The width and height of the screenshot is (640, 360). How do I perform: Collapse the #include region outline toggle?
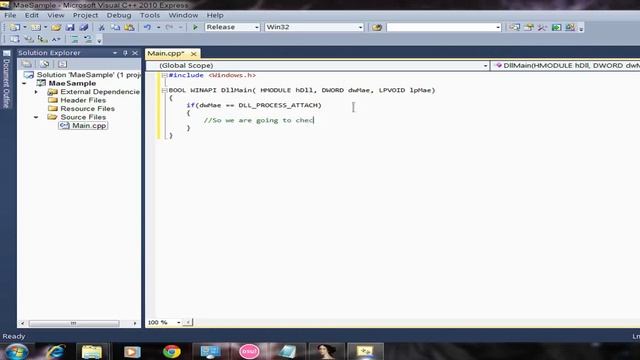(x=164, y=75)
